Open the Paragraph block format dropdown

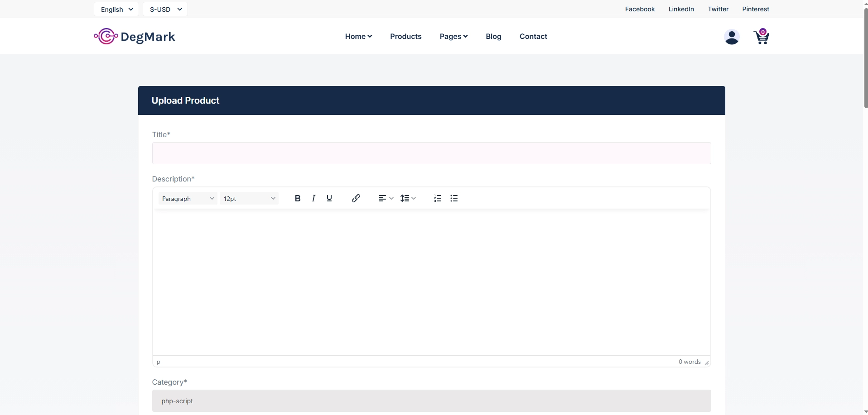188,198
